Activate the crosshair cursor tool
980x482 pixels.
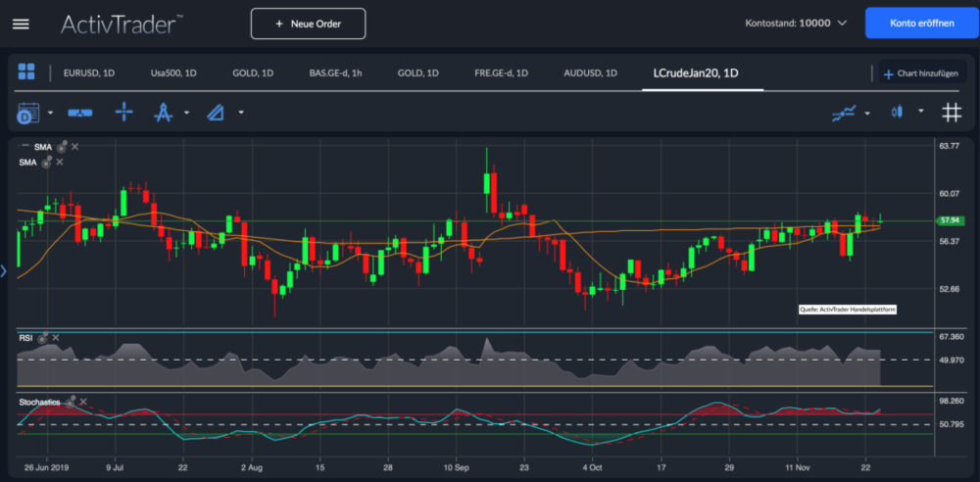pyautogui.click(x=123, y=113)
